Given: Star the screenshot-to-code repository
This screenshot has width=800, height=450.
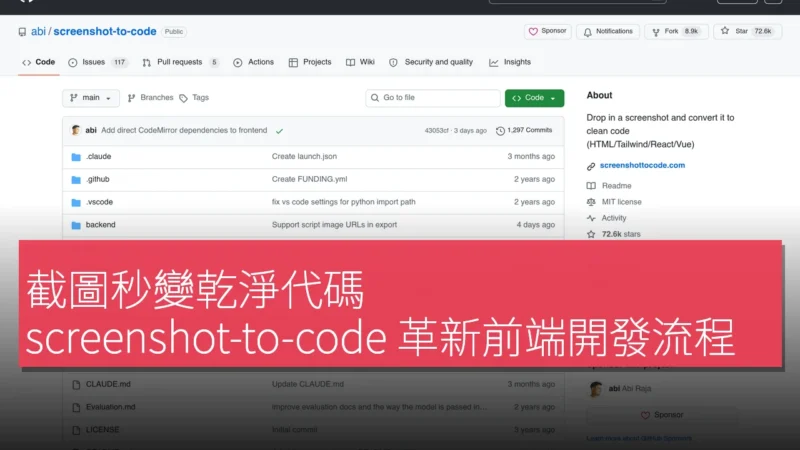Looking at the screenshot, I should point(747,32).
